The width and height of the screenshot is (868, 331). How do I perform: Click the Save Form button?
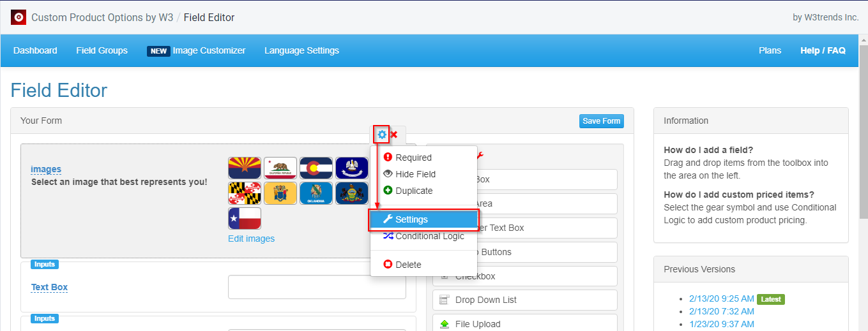coord(602,121)
